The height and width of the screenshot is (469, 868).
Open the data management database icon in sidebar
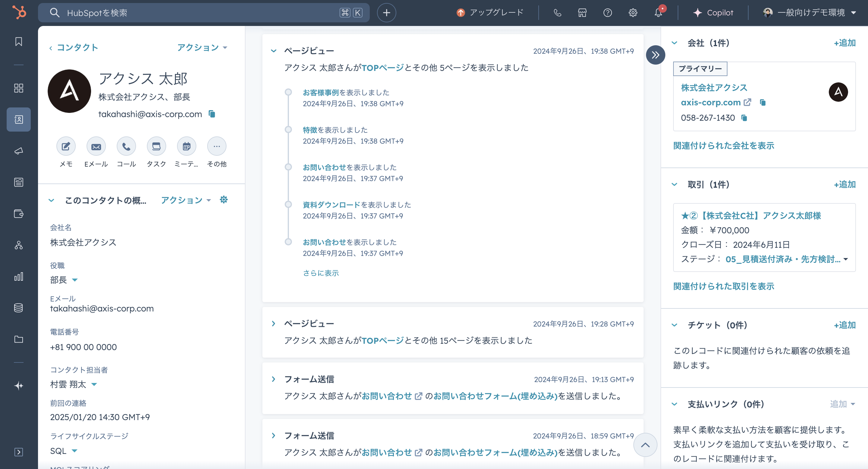tap(18, 308)
